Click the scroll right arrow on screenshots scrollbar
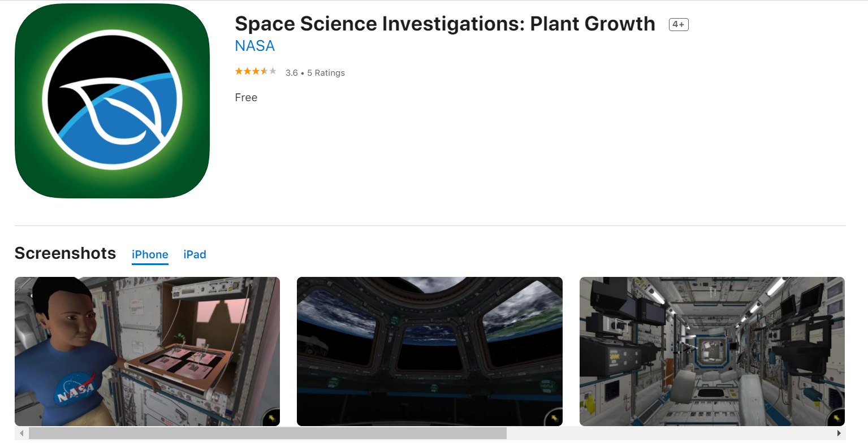868x447 pixels. 839,433
